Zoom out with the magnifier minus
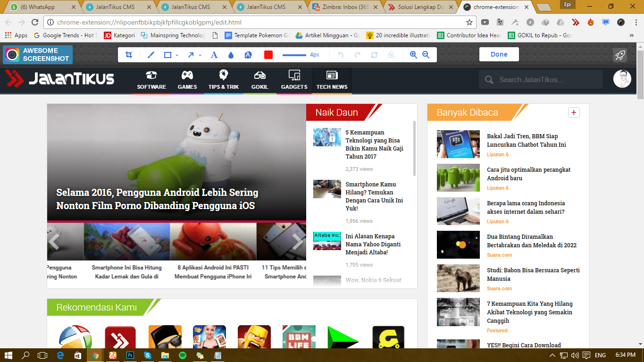 (426, 55)
